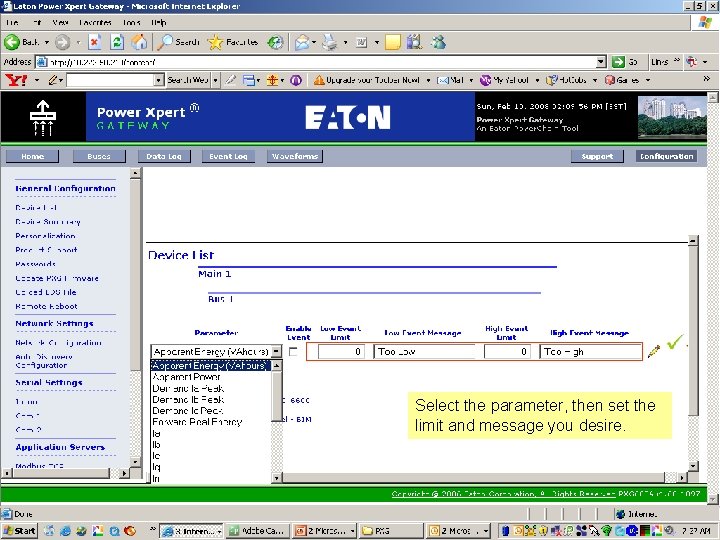Open the Back button history dropdown arrow
720x540 pixels.
pos(46,43)
